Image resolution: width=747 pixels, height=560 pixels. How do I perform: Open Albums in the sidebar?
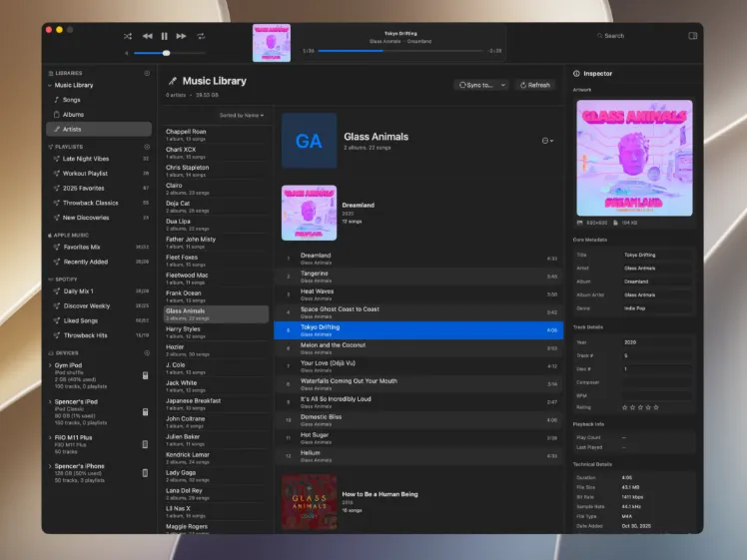[x=99, y=114]
